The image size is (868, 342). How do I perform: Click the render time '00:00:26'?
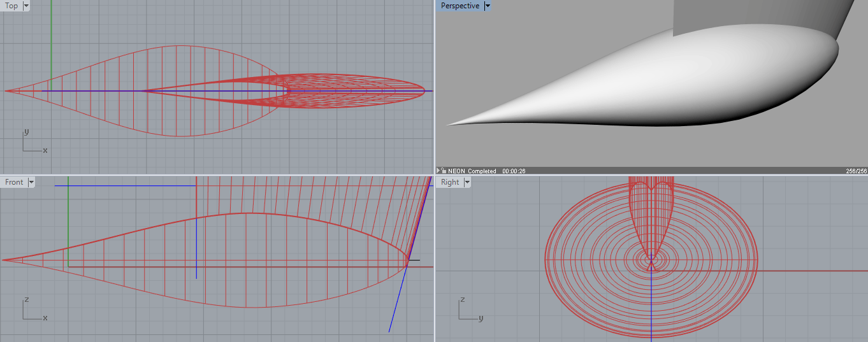[514, 171]
